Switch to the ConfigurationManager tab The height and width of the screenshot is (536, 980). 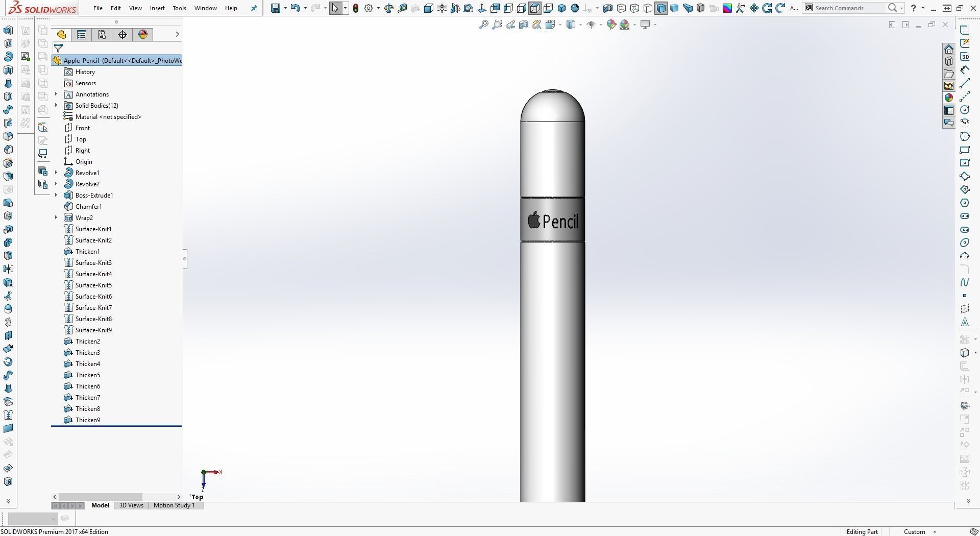point(102,34)
